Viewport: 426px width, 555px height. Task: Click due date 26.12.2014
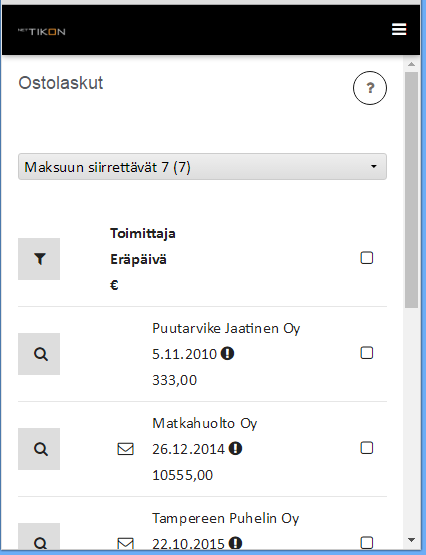point(189,449)
